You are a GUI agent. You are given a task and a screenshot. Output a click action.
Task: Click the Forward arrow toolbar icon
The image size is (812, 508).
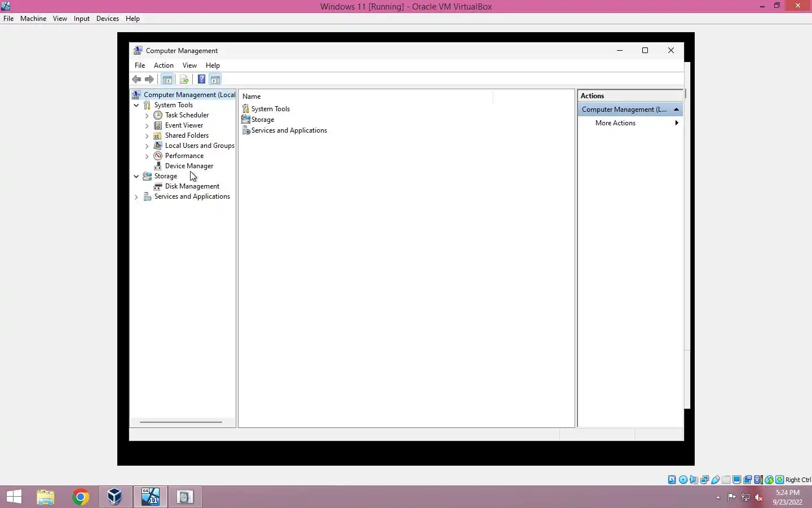coord(149,80)
